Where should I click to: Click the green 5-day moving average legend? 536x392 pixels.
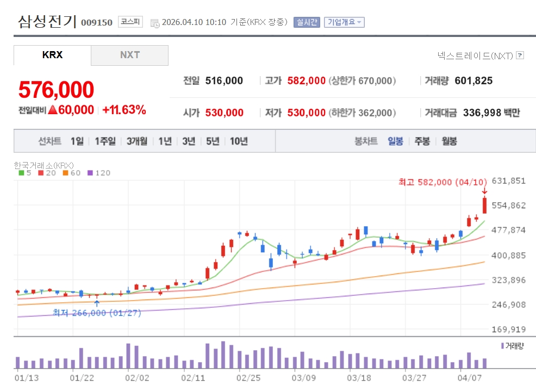pyautogui.click(x=24, y=173)
